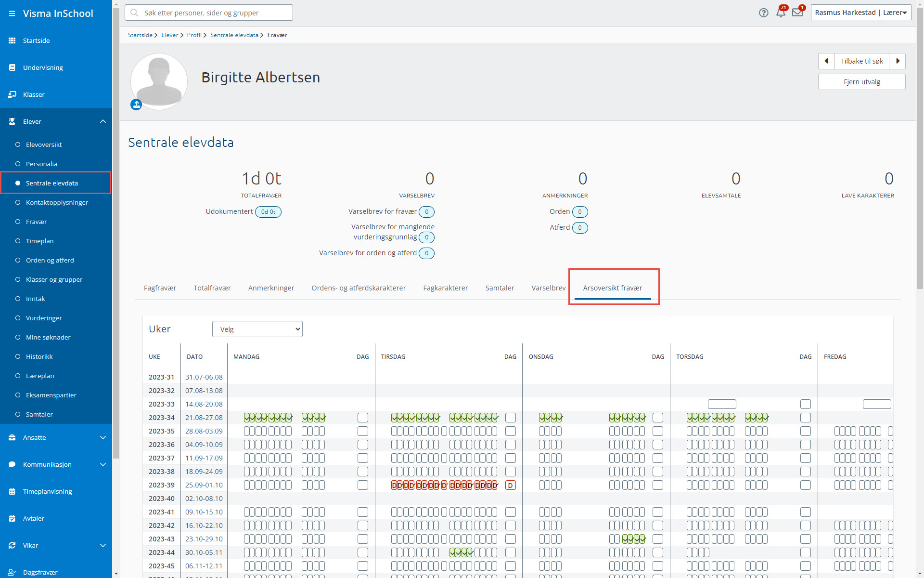Switch to the Anmerkninger tab
The image size is (924, 578).
click(271, 288)
